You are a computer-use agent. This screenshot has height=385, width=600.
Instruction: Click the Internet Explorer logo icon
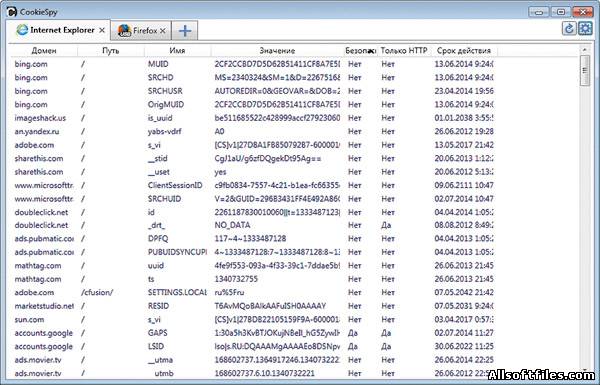[x=22, y=30]
